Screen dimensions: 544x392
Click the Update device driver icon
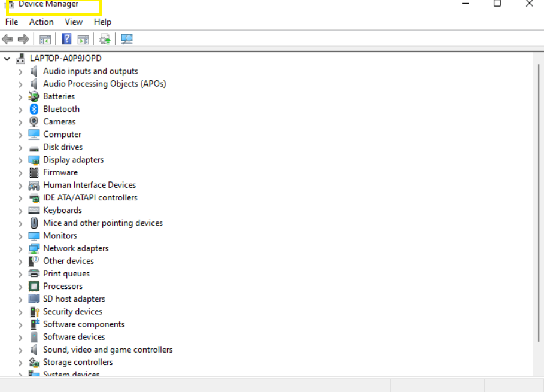pyautogui.click(x=105, y=39)
